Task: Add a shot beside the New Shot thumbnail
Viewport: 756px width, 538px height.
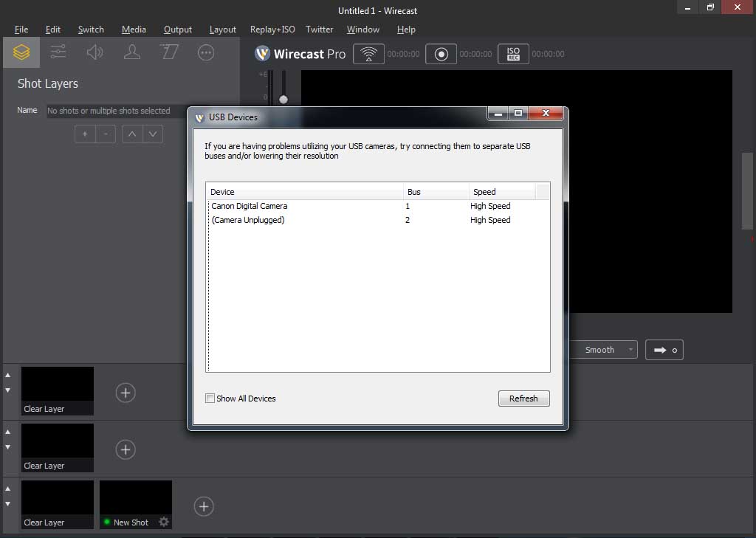Action: 204,507
